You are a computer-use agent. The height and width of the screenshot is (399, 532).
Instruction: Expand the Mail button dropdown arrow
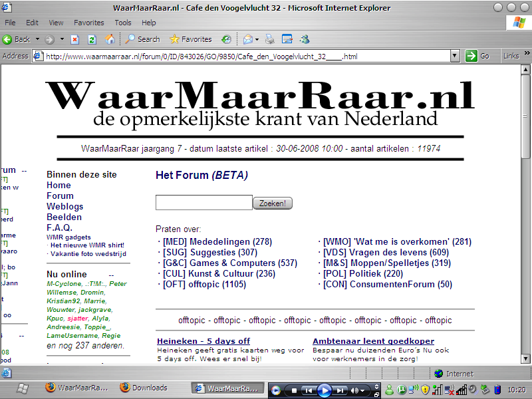[x=258, y=39]
